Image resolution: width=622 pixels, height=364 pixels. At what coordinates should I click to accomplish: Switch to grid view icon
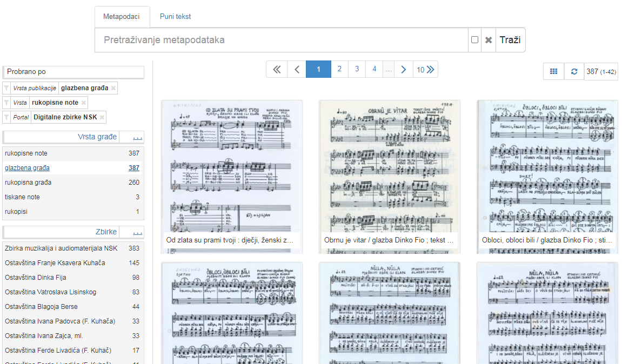(x=553, y=71)
